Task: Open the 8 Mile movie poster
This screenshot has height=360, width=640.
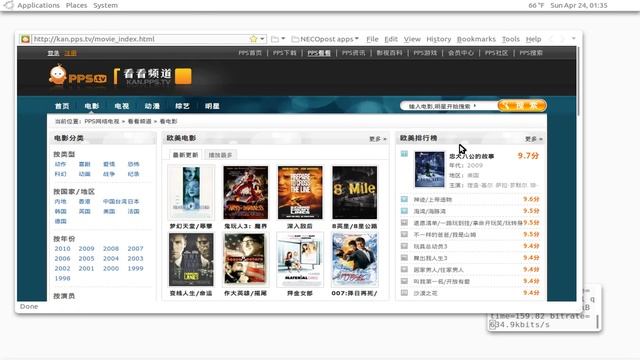Action: [x=355, y=192]
